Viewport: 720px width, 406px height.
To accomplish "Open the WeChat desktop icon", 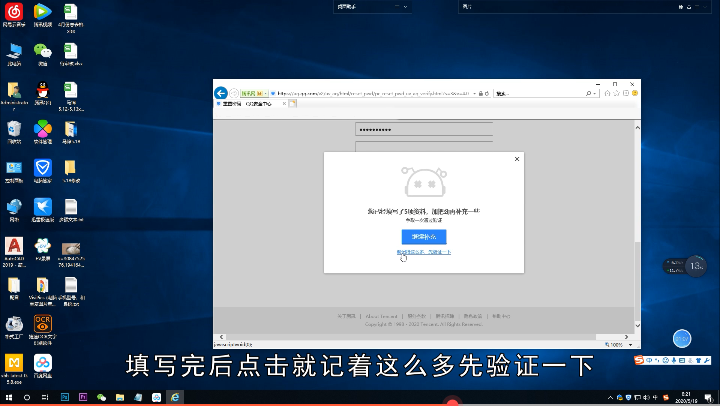I will click(x=42, y=50).
